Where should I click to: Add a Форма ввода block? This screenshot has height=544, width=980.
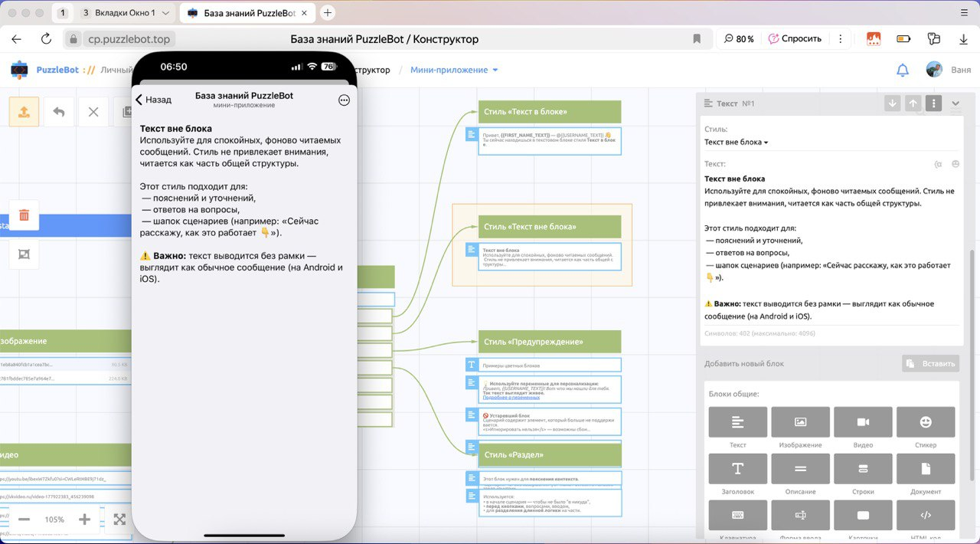pos(800,516)
